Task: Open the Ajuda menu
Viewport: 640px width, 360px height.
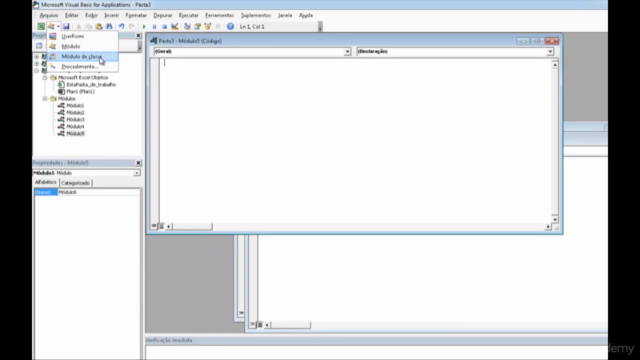Action: [x=306, y=15]
